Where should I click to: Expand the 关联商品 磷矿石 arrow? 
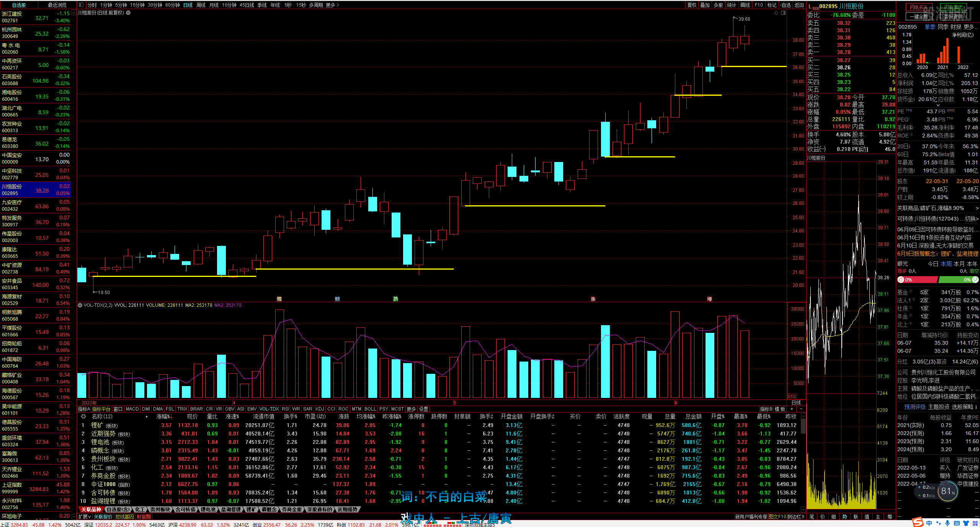tap(977, 208)
